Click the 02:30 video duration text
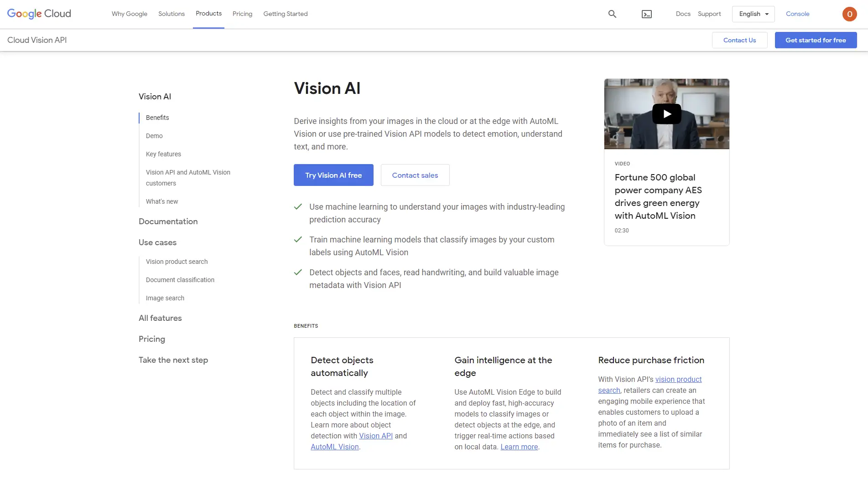Image resolution: width=868 pixels, height=494 pixels. tap(621, 231)
